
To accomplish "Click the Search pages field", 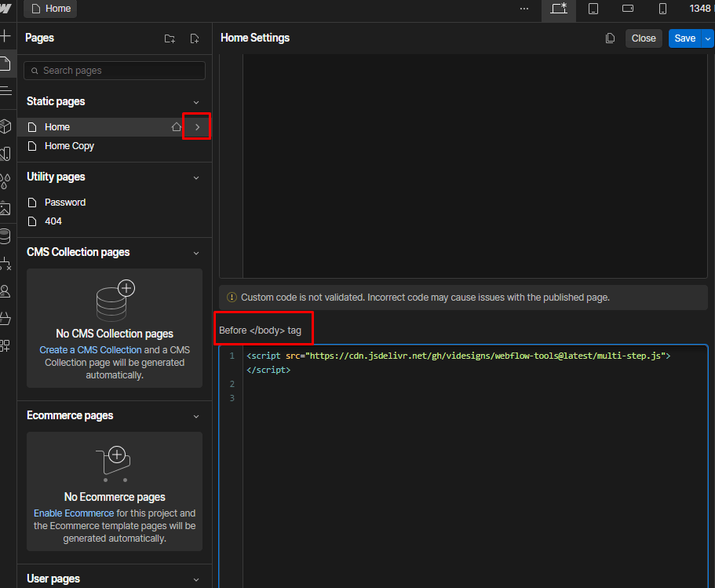I will point(115,71).
